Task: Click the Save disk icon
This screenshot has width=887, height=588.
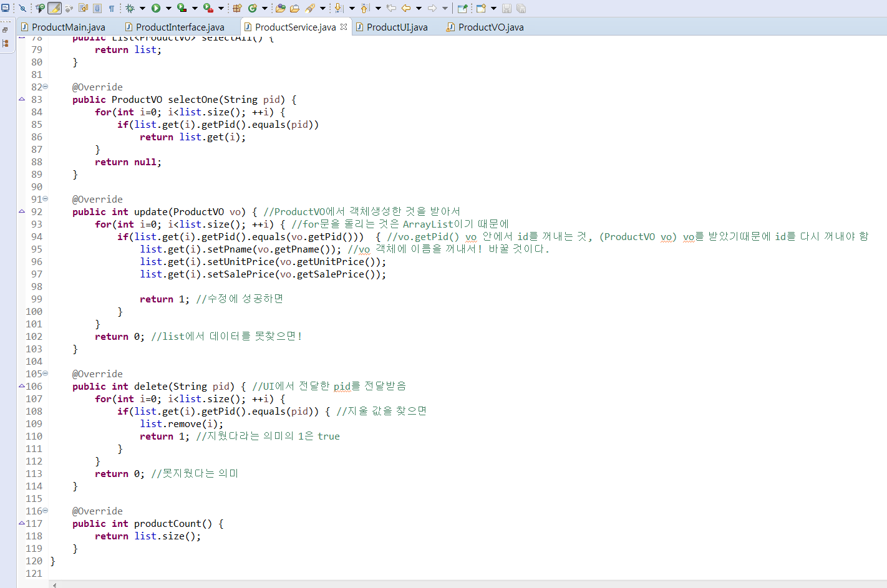Action: 507,8
